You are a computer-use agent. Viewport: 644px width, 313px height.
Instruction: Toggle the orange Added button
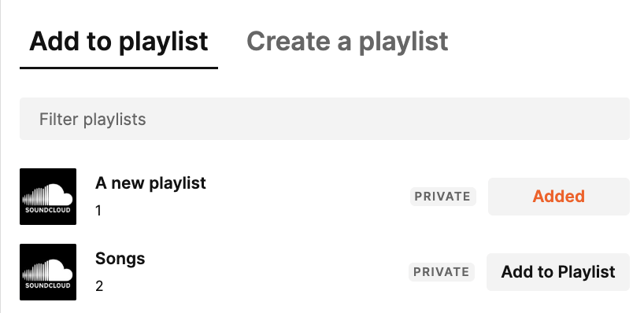click(558, 197)
